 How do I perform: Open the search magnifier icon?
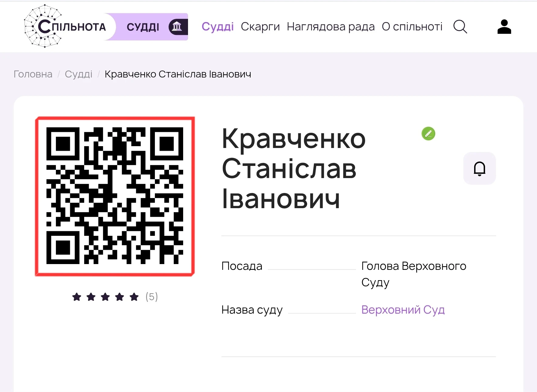460,27
